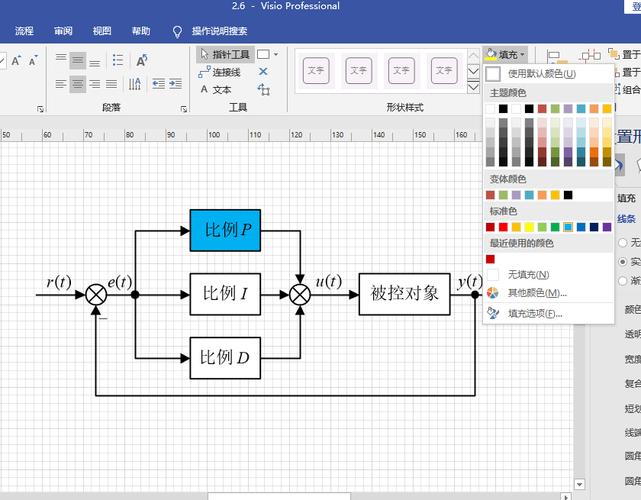This screenshot has height=500, width=641.
Task: Open Fill Options (填充选项)
Action: [x=549, y=314]
